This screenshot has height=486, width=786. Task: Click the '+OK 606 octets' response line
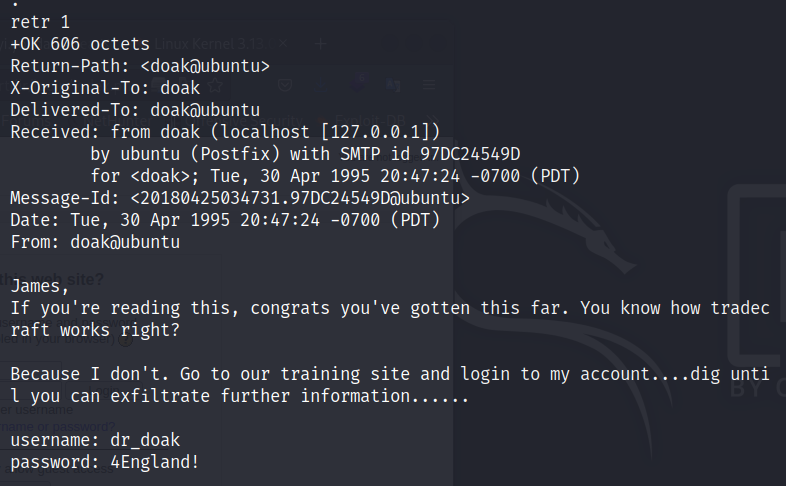[x=80, y=44]
